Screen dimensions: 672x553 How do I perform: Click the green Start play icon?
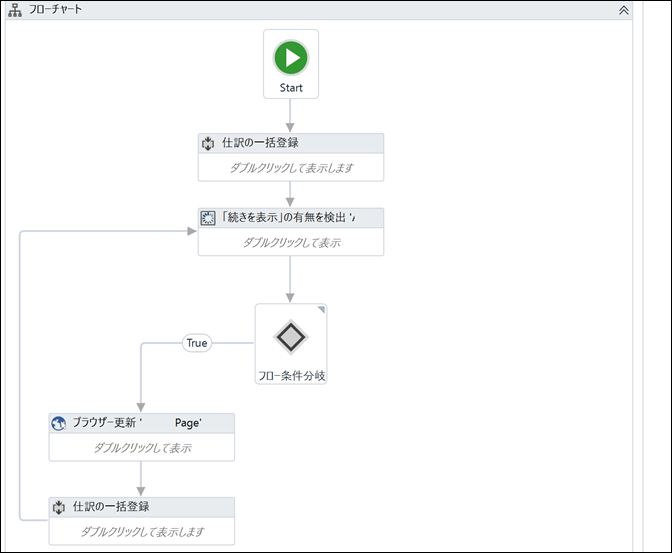click(291, 57)
